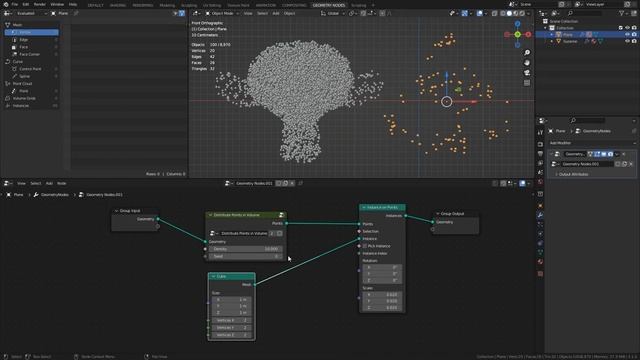Hide Plane with eye icon in outliner
640x360 pixels.
pos(627,35)
